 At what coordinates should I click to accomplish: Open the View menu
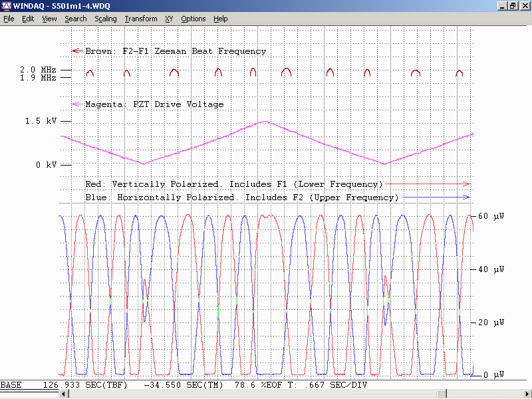point(49,19)
